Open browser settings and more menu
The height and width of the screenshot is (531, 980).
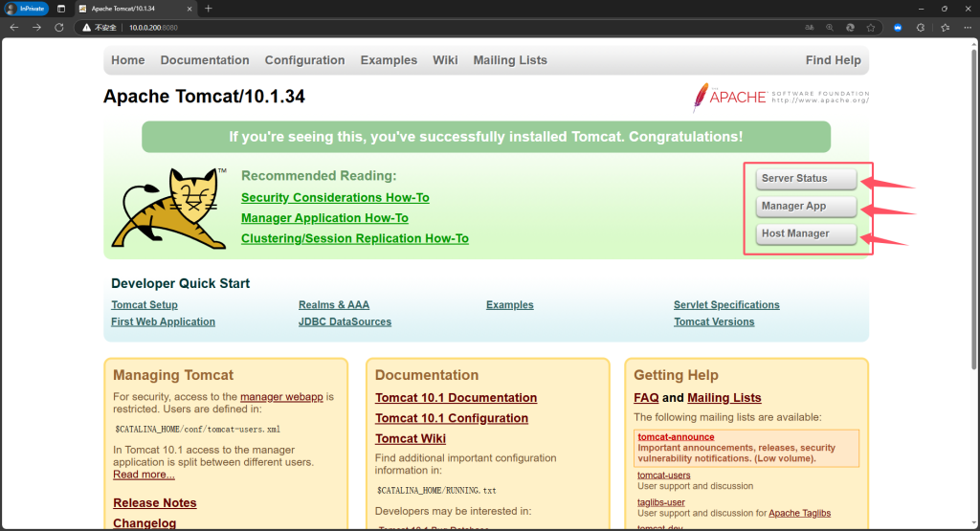click(966, 28)
